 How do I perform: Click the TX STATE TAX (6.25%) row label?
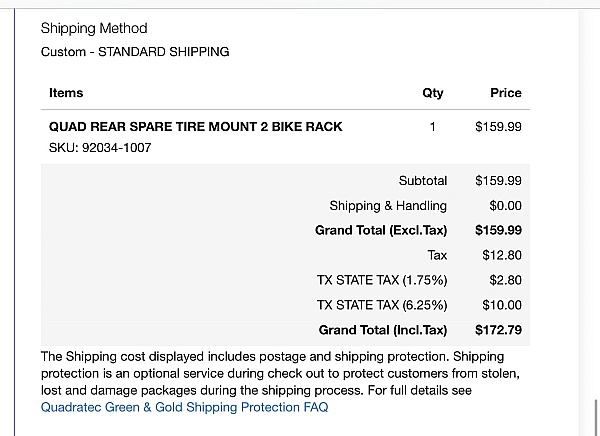[382, 305]
